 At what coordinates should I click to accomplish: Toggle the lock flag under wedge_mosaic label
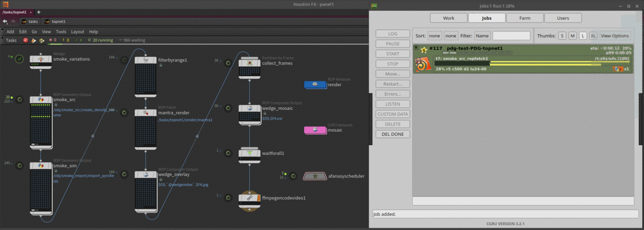pos(265,114)
